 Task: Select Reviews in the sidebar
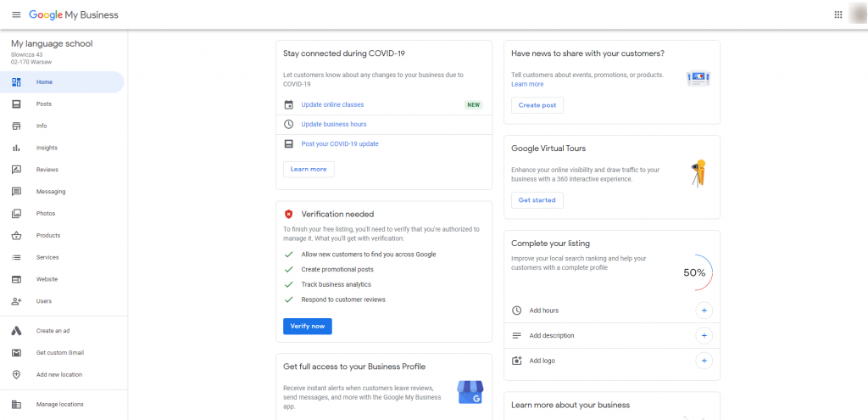(47, 170)
